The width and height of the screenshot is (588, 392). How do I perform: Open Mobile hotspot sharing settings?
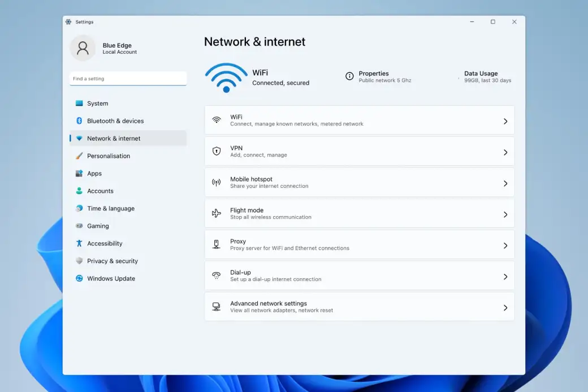point(360,182)
